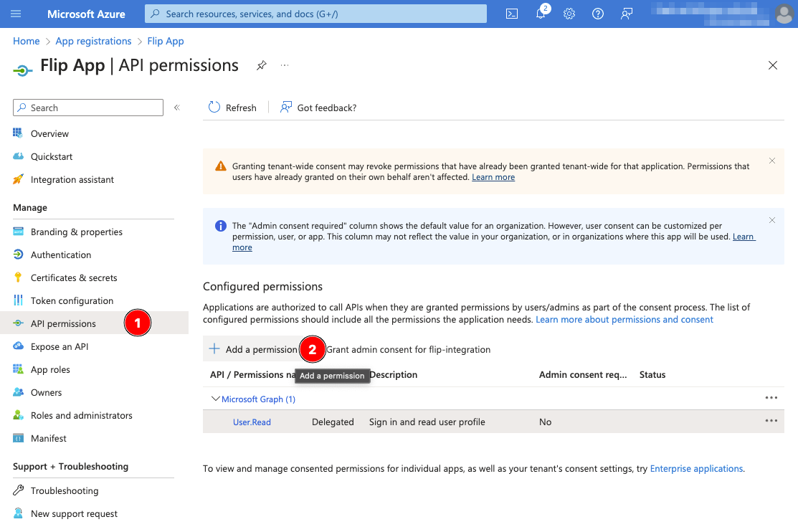Click the Troubleshooting wrench icon
The width and height of the screenshot is (798, 532).
tap(18, 490)
